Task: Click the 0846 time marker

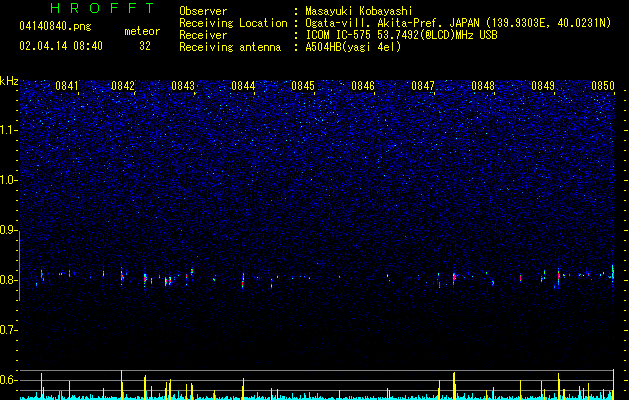Action: pos(363,86)
